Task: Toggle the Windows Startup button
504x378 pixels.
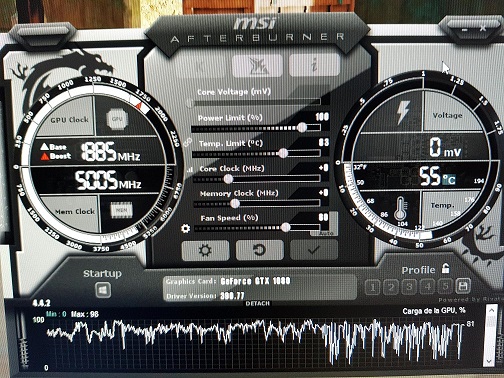Action: 103,290
